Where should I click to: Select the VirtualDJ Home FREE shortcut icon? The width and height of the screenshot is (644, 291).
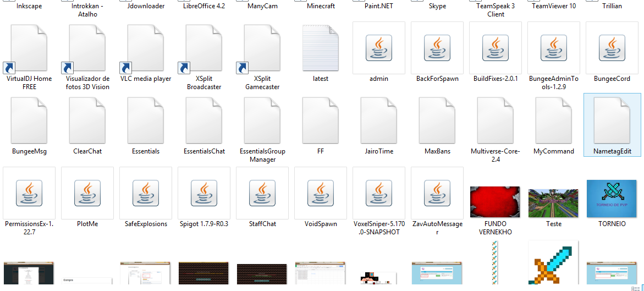click(29, 48)
